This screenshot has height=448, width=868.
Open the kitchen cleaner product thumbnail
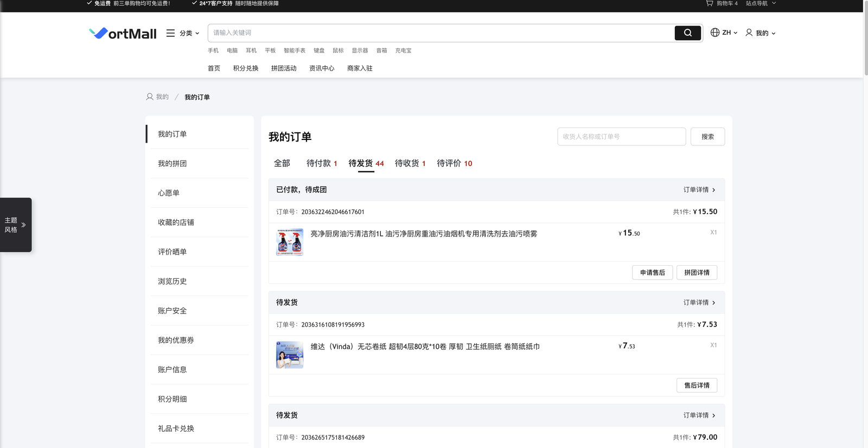(290, 242)
